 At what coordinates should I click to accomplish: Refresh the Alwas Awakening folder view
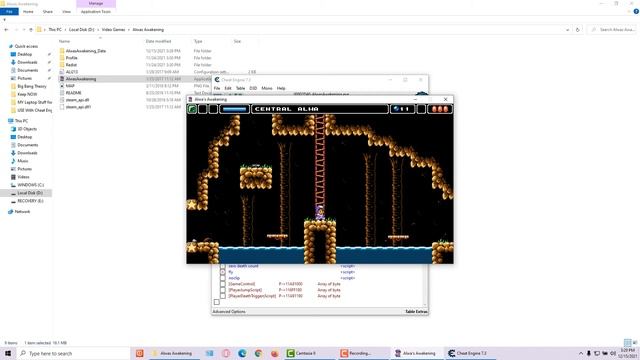(578, 30)
